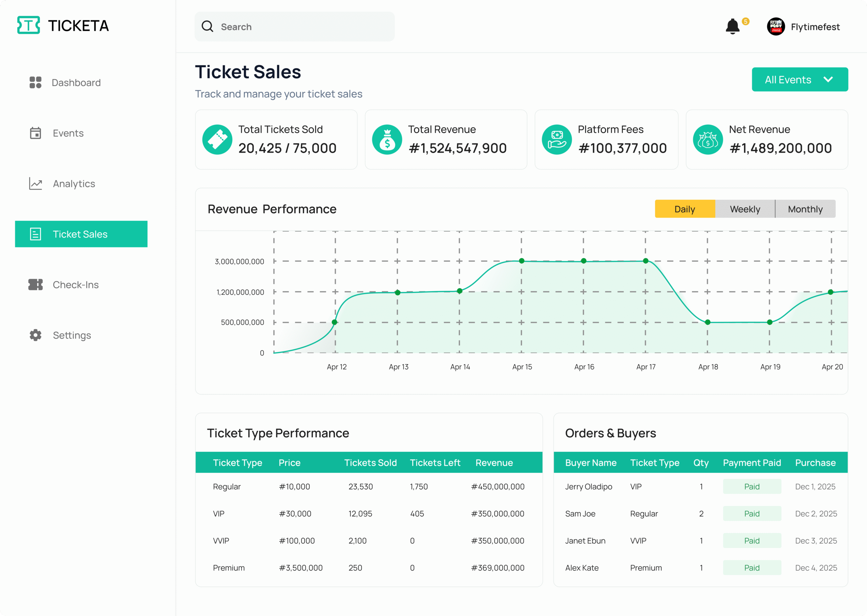Click Paid status for Janet Ebun
The width and height of the screenshot is (867, 616).
752,541
